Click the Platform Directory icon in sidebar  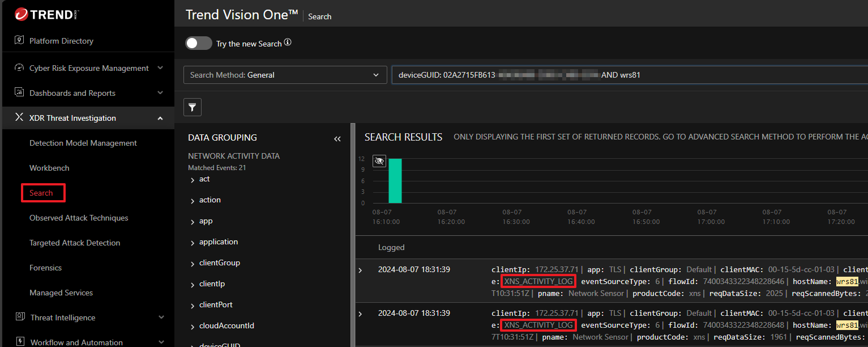pos(19,41)
